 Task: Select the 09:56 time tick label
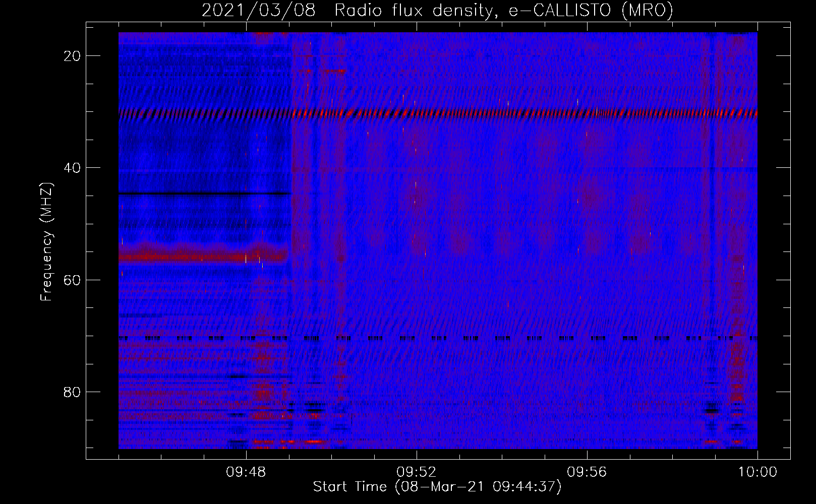[587, 472]
